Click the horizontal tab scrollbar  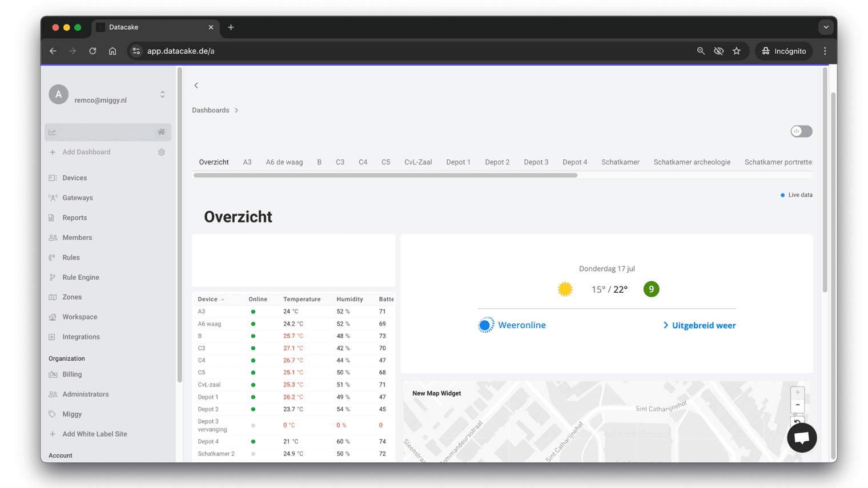pos(385,175)
